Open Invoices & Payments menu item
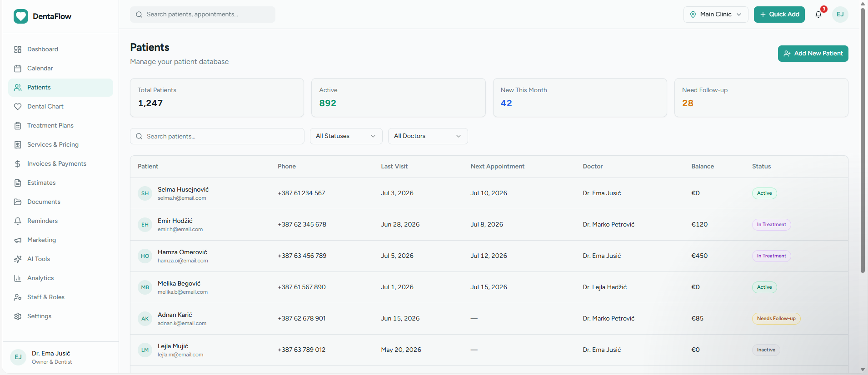 pyautogui.click(x=60, y=164)
